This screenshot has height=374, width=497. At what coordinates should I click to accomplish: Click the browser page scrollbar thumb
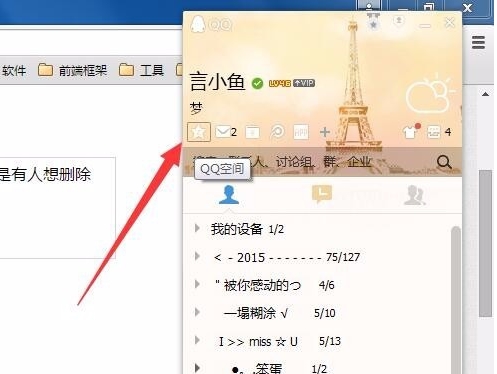485,243
